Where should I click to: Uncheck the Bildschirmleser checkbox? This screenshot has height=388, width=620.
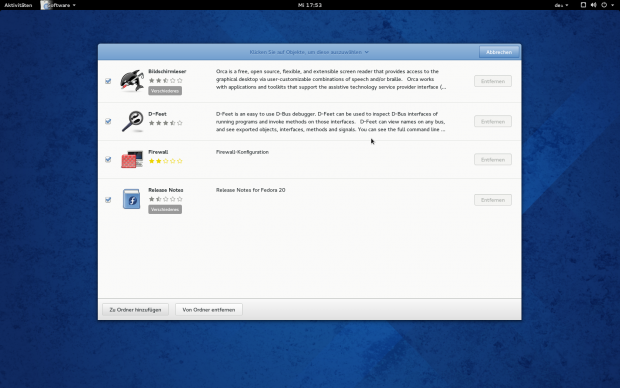point(108,81)
